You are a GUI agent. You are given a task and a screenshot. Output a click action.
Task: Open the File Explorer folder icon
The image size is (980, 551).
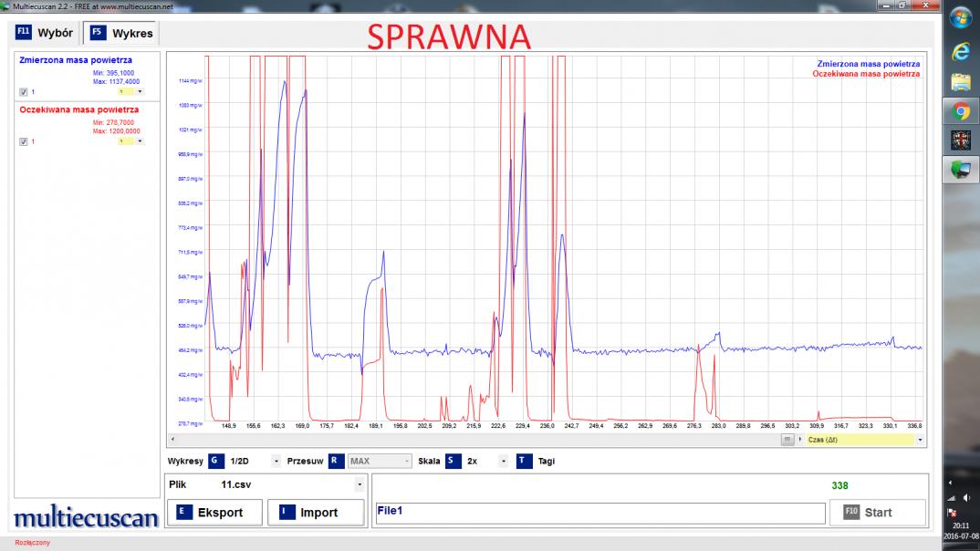coord(961,81)
